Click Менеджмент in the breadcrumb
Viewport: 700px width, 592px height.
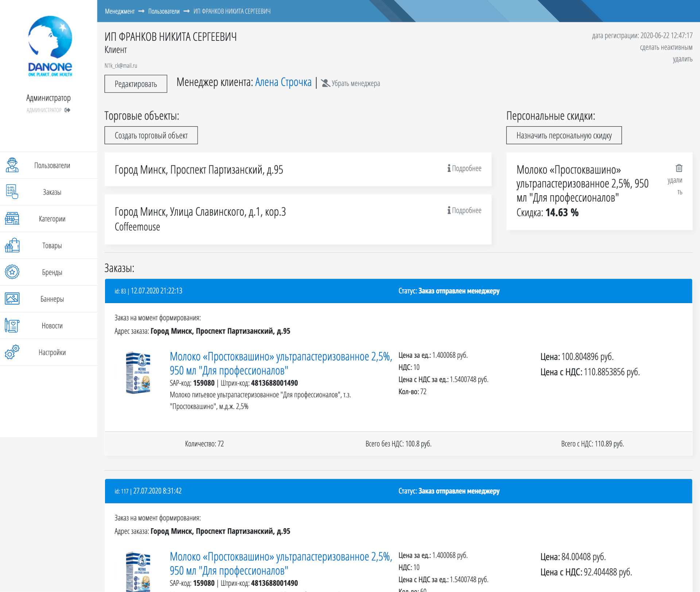120,11
